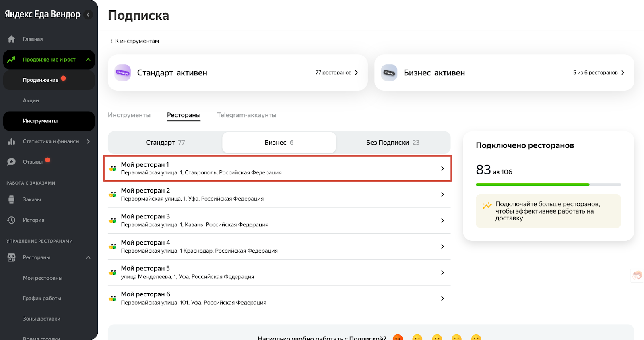Collapse the Рестораны sidebar section chevron
644x340 pixels.
88,257
